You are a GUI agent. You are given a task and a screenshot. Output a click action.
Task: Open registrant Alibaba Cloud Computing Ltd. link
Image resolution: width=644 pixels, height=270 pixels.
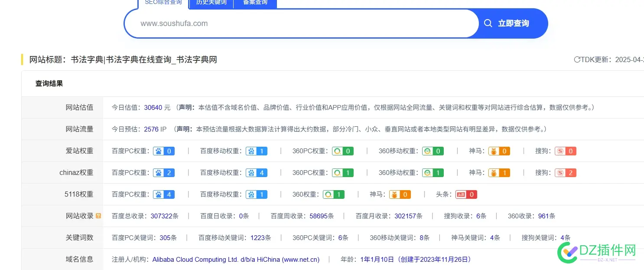[x=236, y=260]
